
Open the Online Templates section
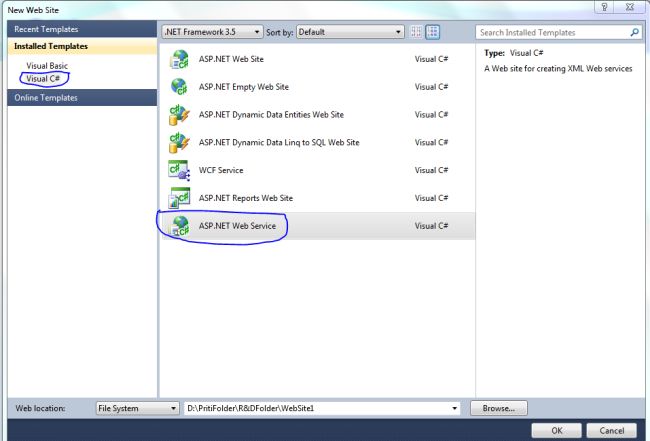pos(82,98)
